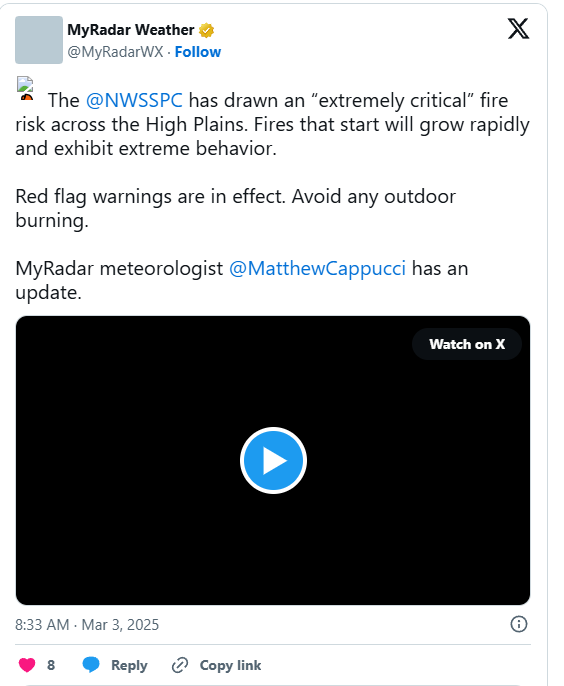This screenshot has width=564, height=686.
Task: Open the 8:33 AM Mar 3, 2025 timestamp
Action: point(87,624)
